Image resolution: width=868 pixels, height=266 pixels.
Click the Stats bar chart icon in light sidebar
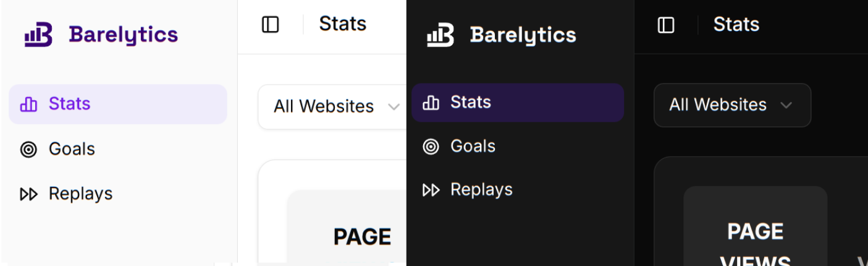28,104
